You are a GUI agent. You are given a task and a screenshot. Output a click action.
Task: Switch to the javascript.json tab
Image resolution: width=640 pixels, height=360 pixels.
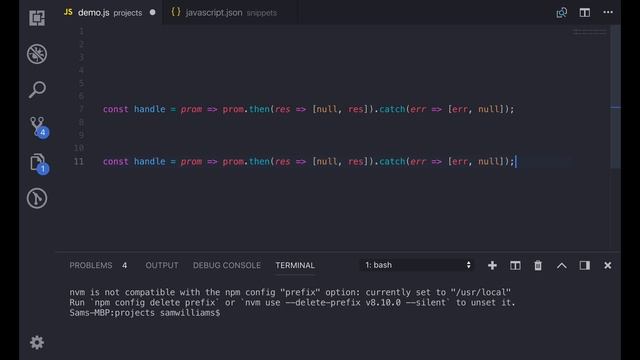click(231, 13)
